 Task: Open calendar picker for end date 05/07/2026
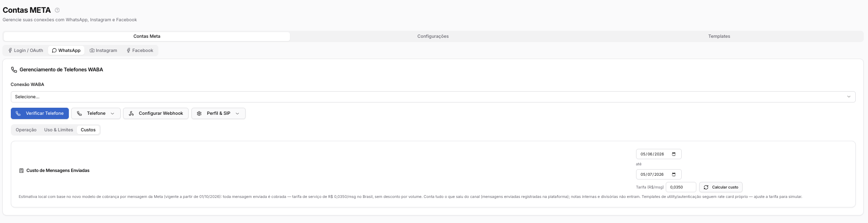point(674,174)
